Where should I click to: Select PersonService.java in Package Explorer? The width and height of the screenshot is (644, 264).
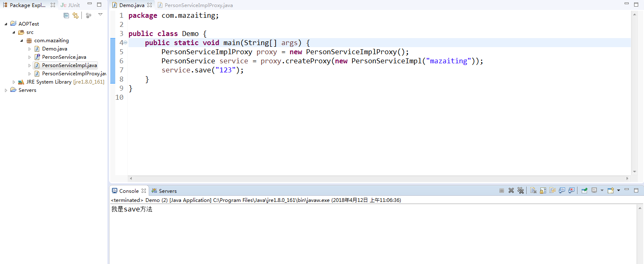[x=64, y=57]
